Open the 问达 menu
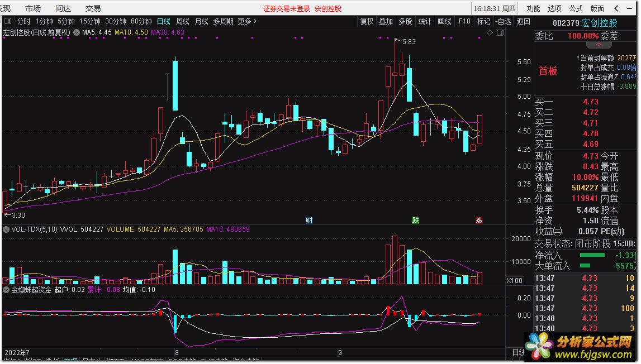Screen dimensions: 641x364 point(63,8)
